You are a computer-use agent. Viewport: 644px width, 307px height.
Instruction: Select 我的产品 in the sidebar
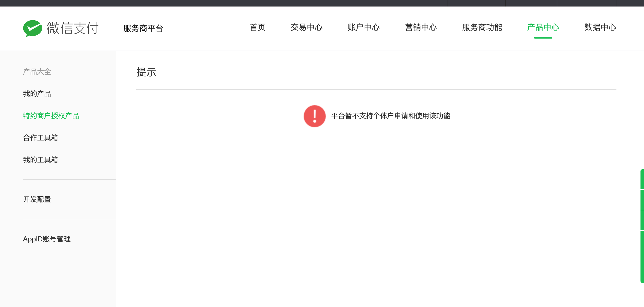(37, 94)
